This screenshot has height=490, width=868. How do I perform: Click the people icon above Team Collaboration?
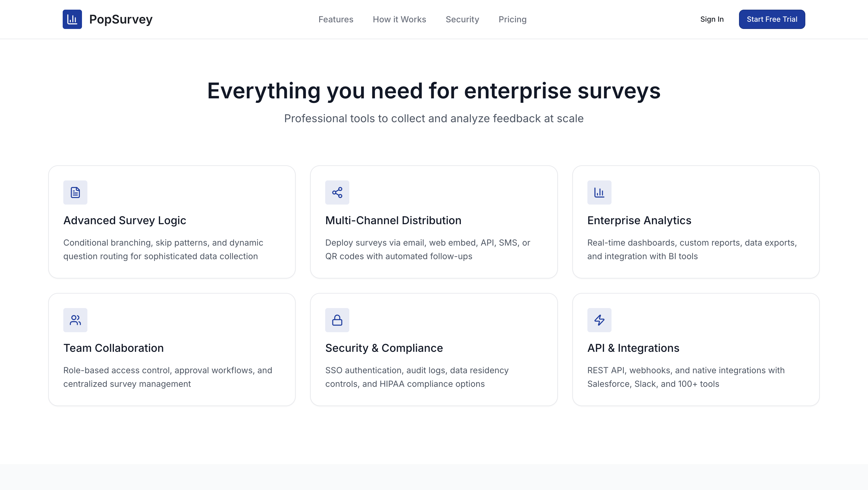(75, 320)
